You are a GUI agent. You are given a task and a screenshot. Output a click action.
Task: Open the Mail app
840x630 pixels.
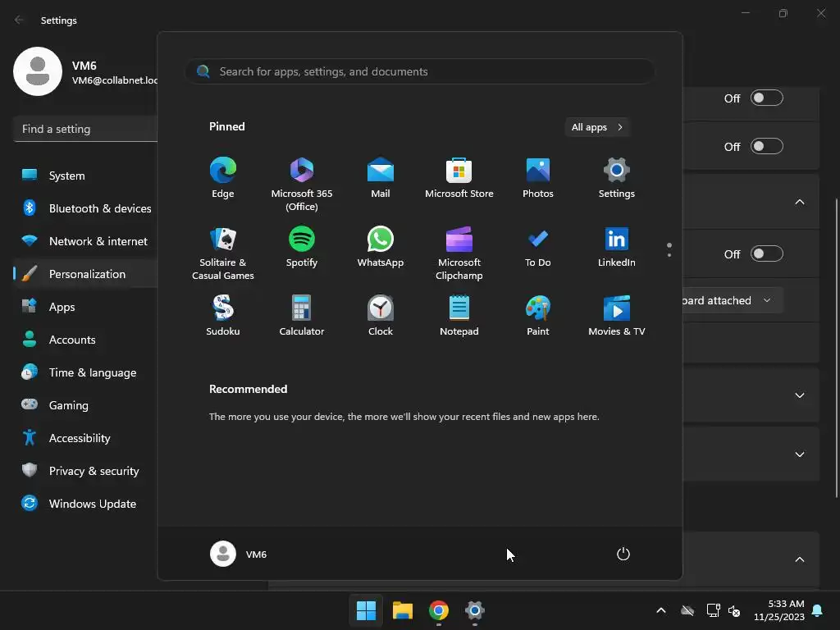click(x=381, y=178)
